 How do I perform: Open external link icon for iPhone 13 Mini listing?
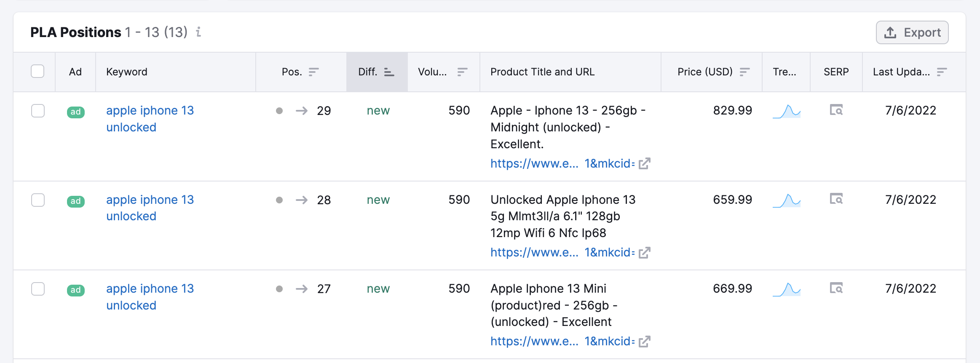click(x=644, y=342)
